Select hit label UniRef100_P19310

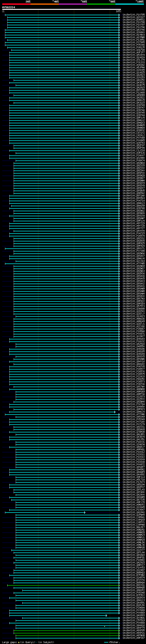pos(133,457)
